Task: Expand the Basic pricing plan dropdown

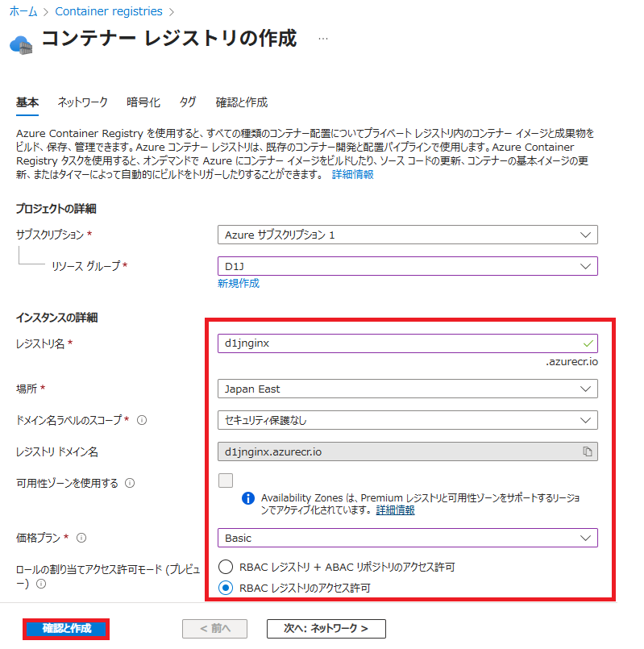Action: tap(407, 538)
